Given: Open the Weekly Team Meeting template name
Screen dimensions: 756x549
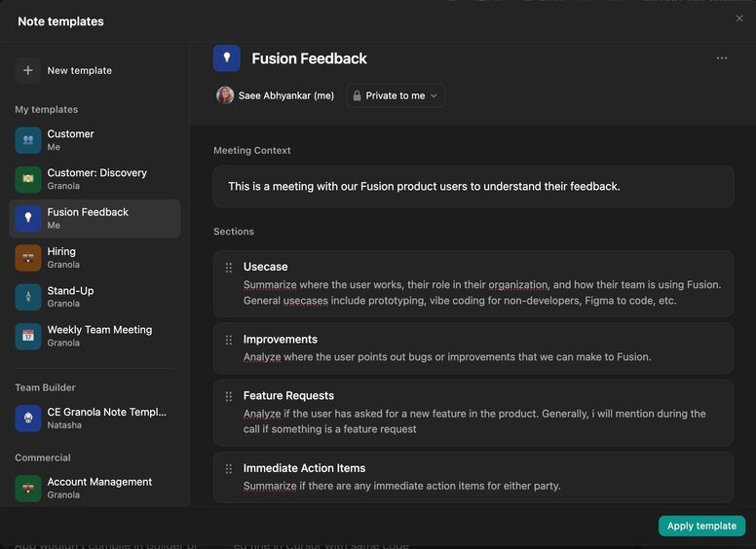Looking at the screenshot, I should pos(99,330).
